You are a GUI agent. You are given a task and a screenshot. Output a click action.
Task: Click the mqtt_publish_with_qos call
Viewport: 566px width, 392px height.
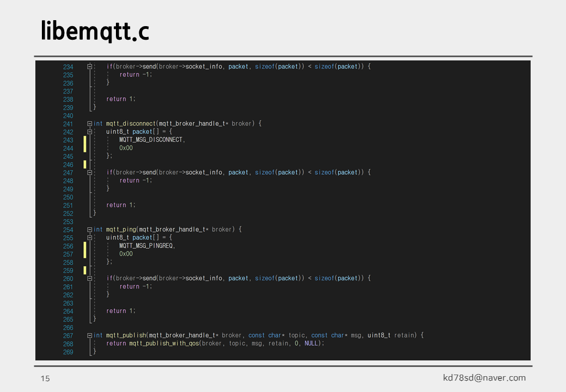164,343
